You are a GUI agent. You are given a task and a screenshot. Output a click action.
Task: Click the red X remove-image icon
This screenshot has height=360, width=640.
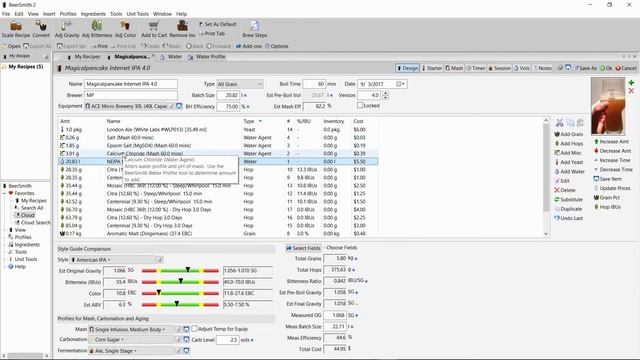[631, 91]
